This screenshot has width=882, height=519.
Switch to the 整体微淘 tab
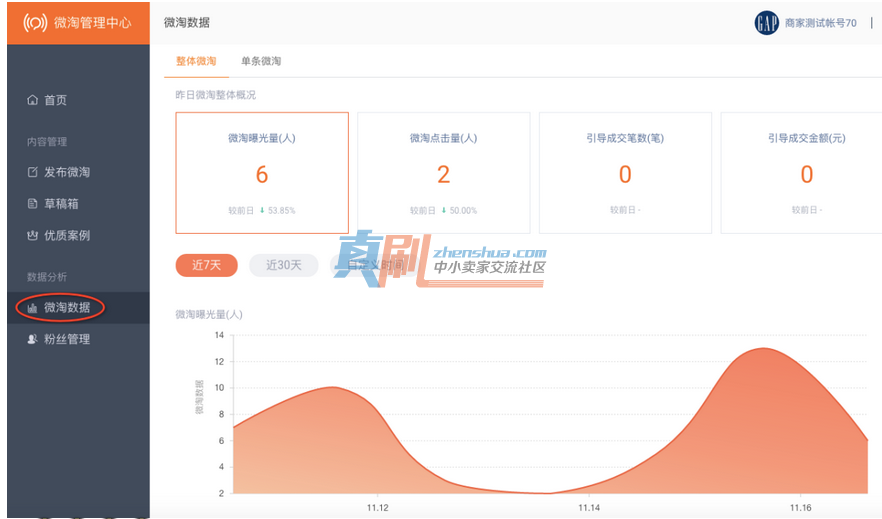tap(196, 61)
